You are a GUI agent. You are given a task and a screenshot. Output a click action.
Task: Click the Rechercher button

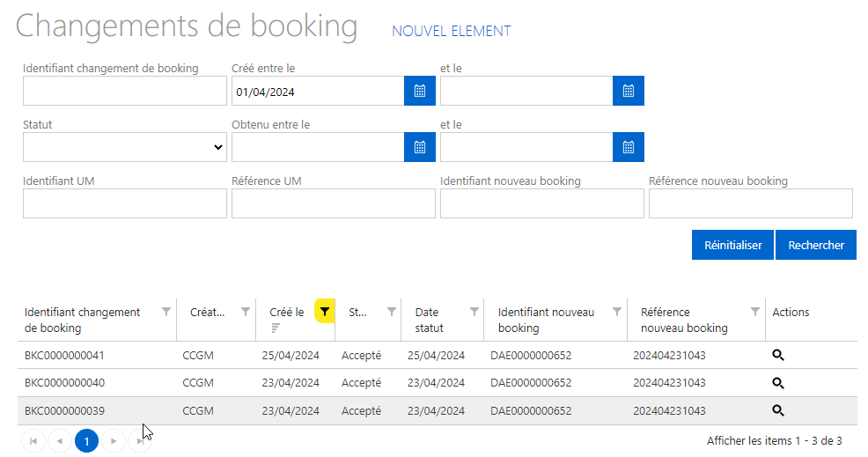click(x=816, y=245)
